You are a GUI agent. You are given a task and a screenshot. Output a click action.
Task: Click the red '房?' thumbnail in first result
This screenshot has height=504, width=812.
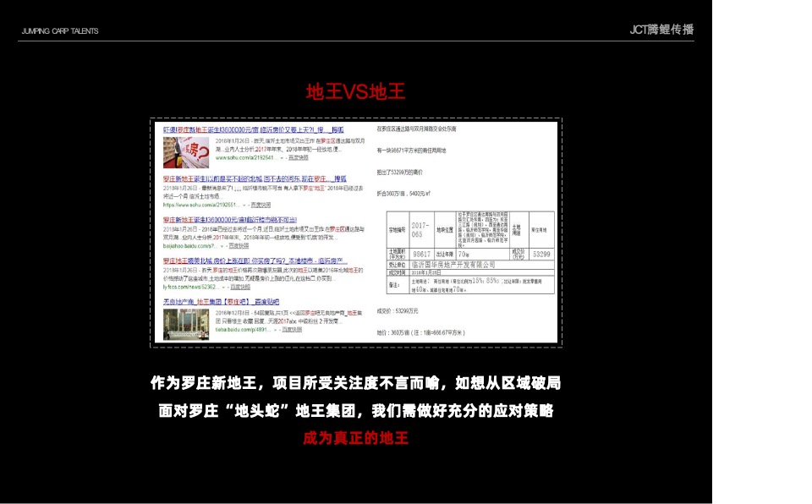186,152
